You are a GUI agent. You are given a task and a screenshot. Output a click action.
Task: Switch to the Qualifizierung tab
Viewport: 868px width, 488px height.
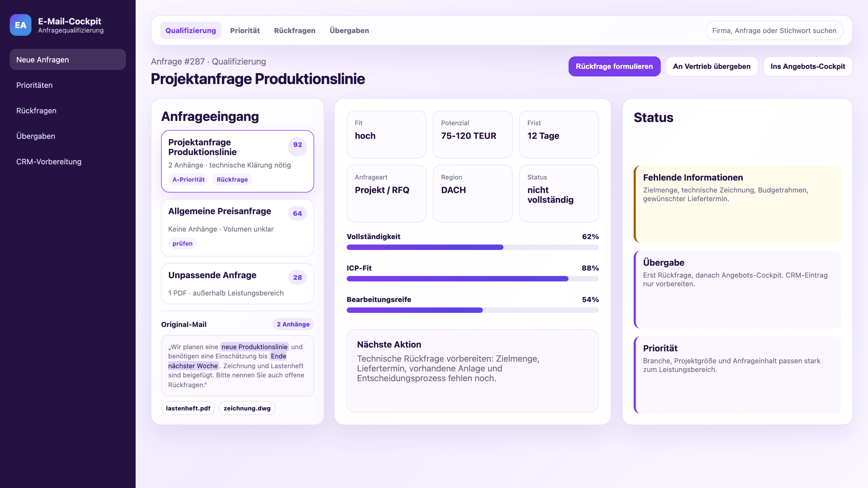tap(190, 31)
